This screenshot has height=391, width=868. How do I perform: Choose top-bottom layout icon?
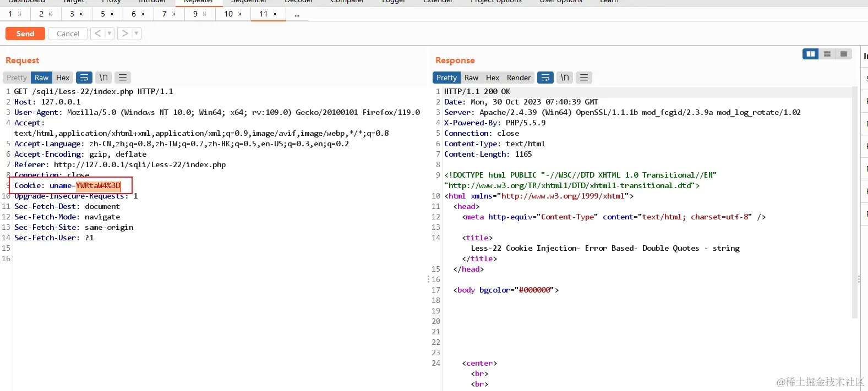827,54
